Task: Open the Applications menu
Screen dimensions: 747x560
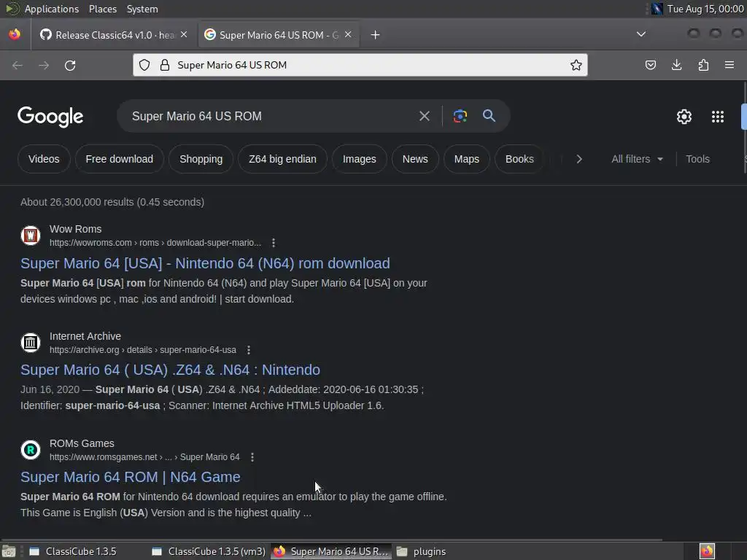Action: tap(52, 9)
